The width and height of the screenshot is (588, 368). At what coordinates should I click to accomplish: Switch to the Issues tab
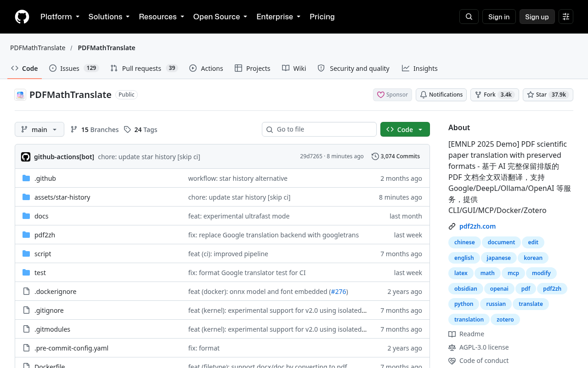[73, 68]
